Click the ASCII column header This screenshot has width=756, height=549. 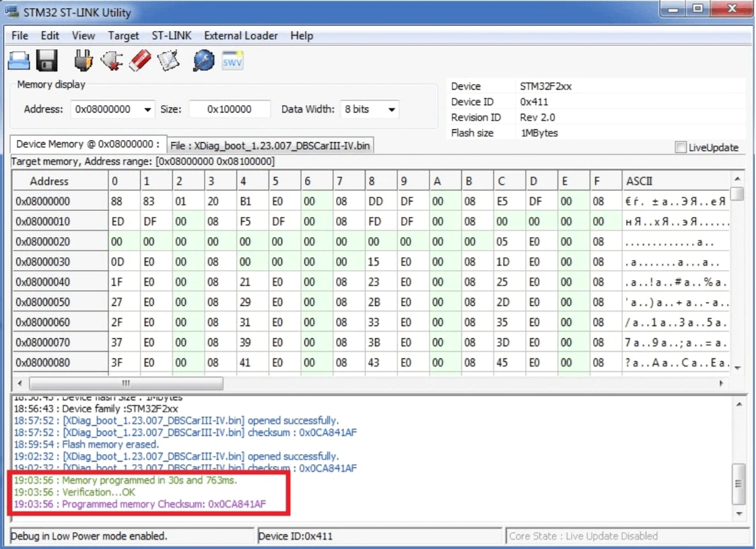[x=676, y=181]
